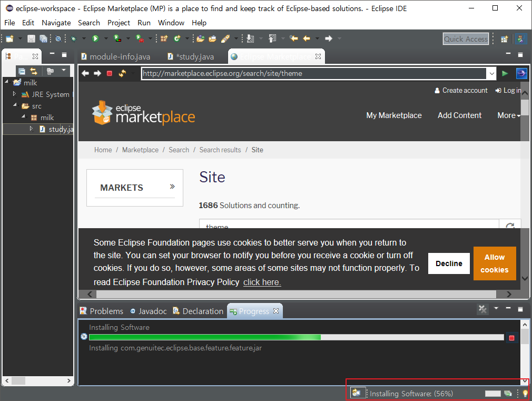The height and width of the screenshot is (401, 532).
Task: Click the Open Task folder icon
Action: 212,38
